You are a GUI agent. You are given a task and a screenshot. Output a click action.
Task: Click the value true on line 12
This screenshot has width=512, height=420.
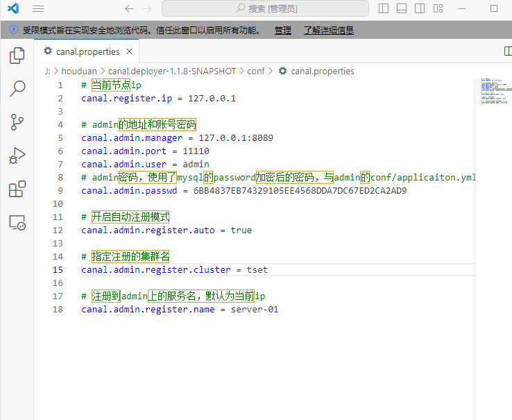pyautogui.click(x=241, y=230)
